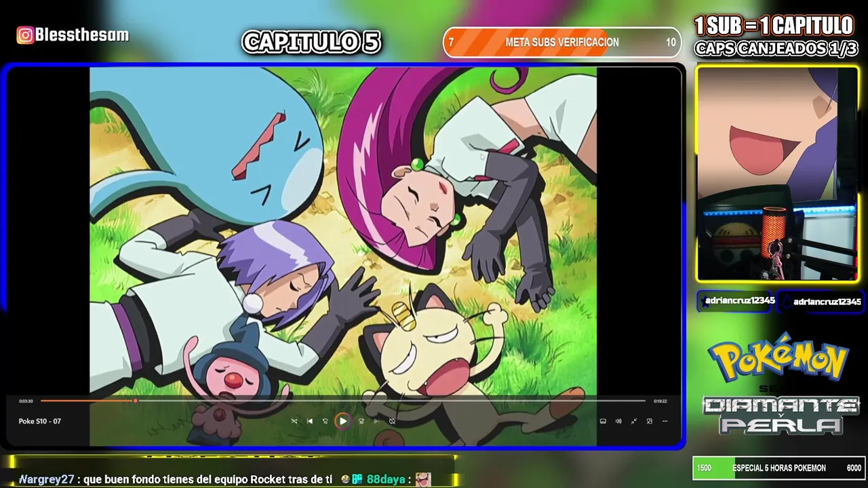This screenshot has width=868, height=488.
Task: Go to the previous track
Action: point(310,421)
